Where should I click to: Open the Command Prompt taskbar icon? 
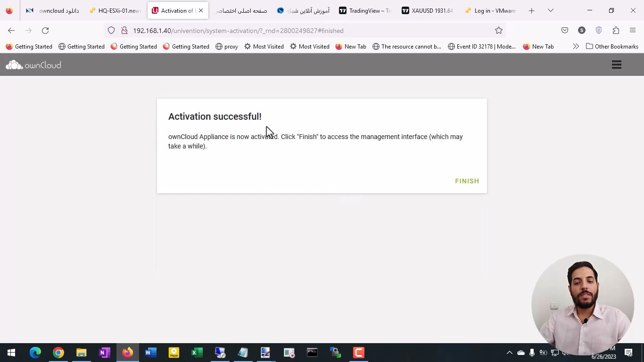coord(313,353)
